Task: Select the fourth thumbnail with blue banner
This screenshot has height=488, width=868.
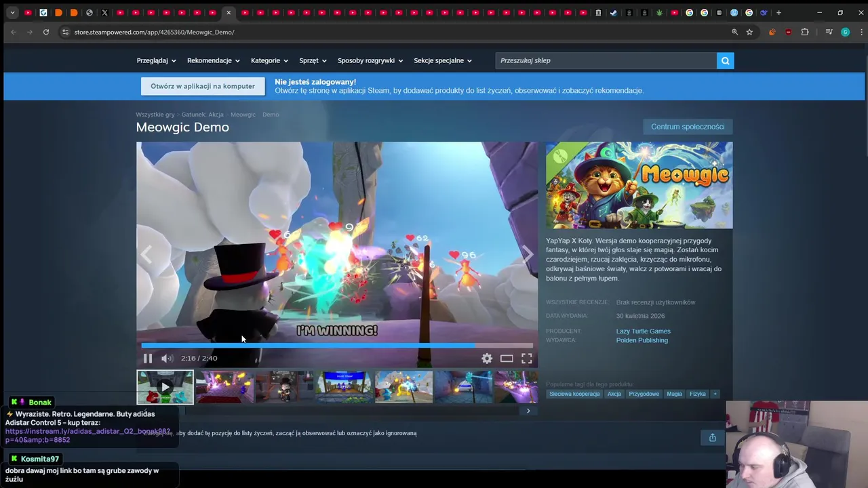Action: click(344, 387)
